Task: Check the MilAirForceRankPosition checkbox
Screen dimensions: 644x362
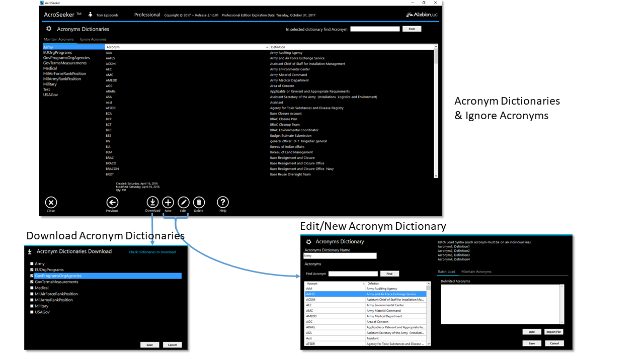Action: [x=32, y=294]
